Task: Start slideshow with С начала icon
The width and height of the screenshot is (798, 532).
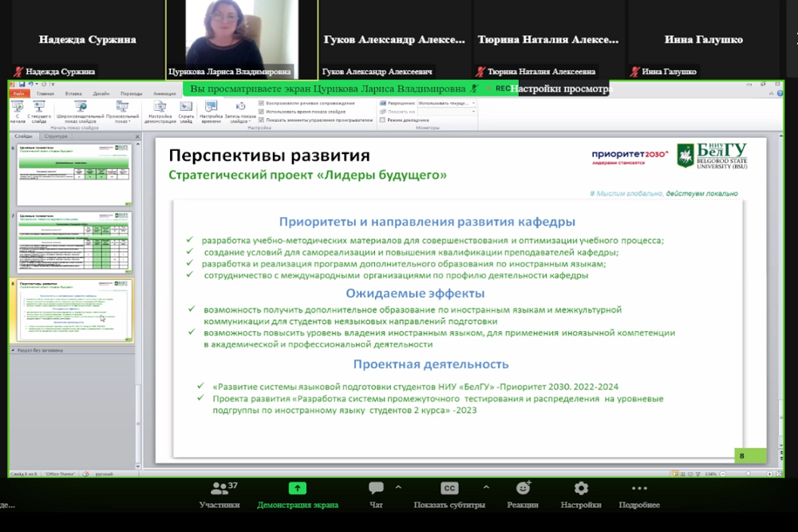Action: [x=17, y=107]
